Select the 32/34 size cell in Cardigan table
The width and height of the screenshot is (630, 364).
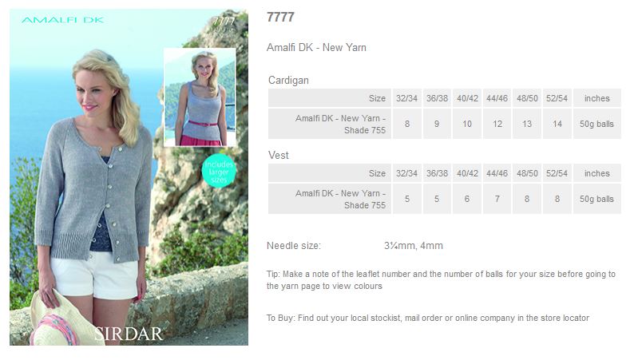(x=406, y=98)
